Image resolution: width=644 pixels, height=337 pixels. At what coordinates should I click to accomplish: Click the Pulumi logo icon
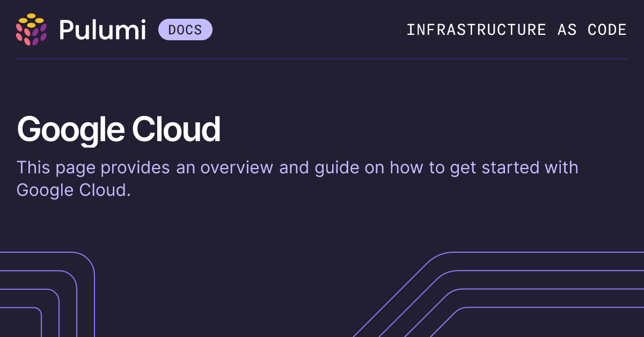click(x=31, y=30)
